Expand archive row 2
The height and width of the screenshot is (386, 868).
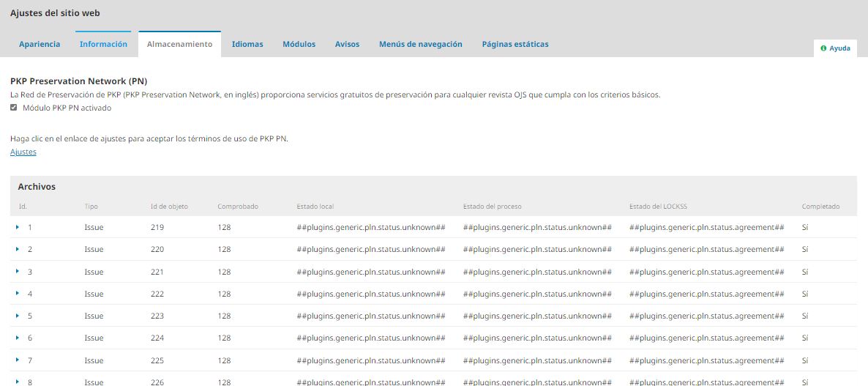tap(18, 249)
